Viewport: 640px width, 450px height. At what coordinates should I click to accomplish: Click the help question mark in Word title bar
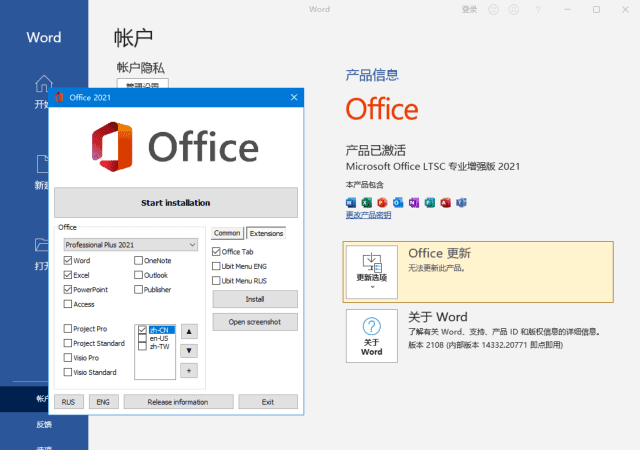[538, 10]
